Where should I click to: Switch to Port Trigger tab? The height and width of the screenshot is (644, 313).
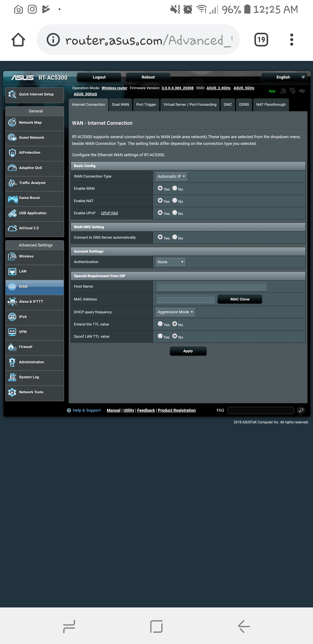coord(146,104)
